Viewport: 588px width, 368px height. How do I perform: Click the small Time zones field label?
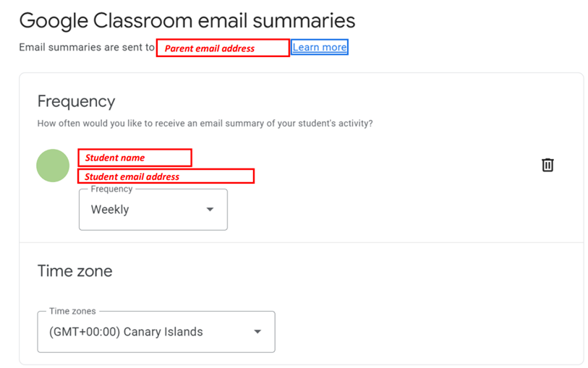coord(72,312)
